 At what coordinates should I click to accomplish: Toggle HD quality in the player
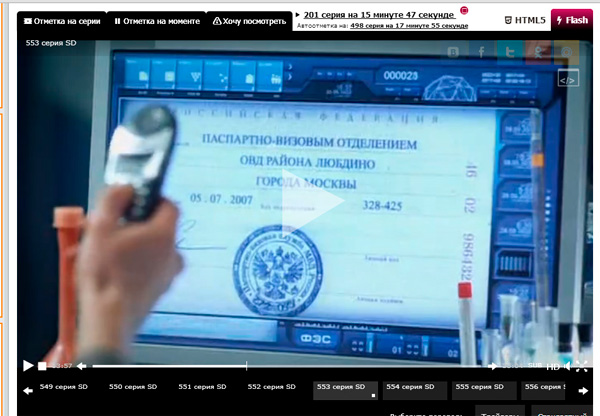click(x=553, y=366)
